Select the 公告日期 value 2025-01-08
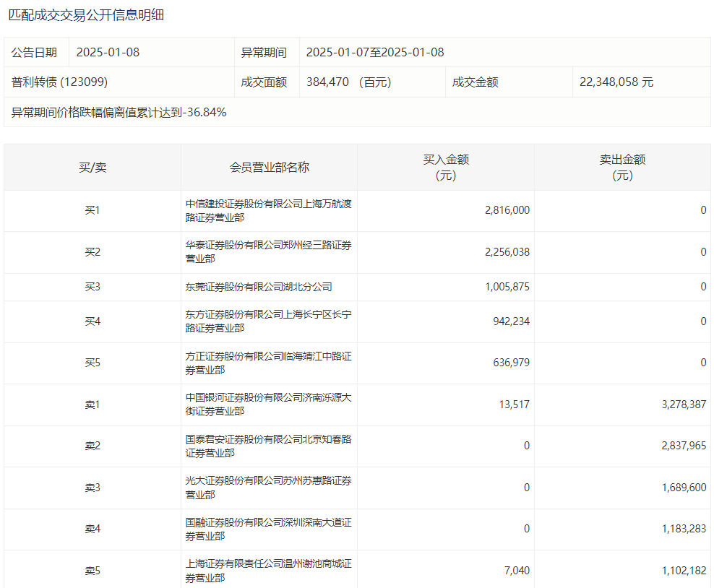The width and height of the screenshot is (714, 588). click(108, 52)
